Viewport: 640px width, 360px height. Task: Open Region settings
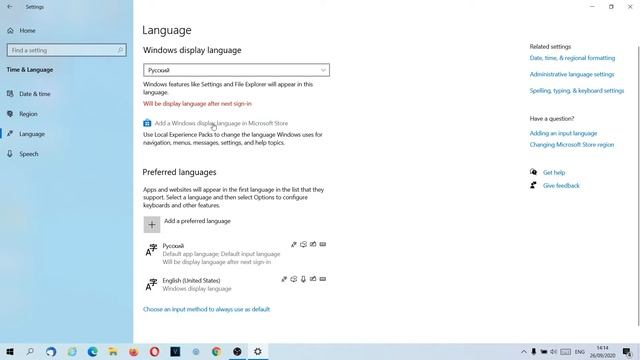28,114
